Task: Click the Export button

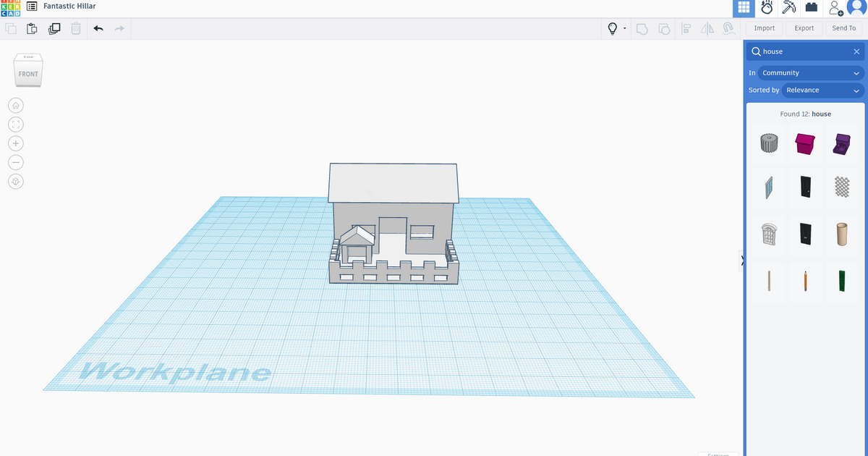Action: [804, 28]
